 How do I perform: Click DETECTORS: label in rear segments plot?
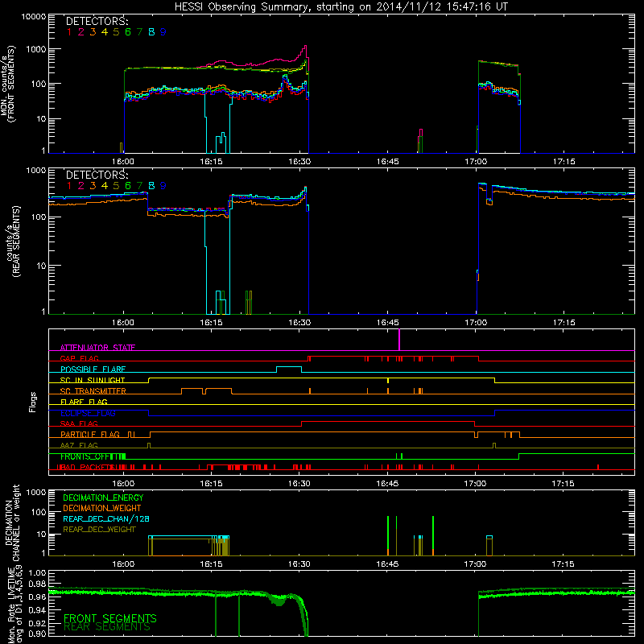click(x=97, y=175)
